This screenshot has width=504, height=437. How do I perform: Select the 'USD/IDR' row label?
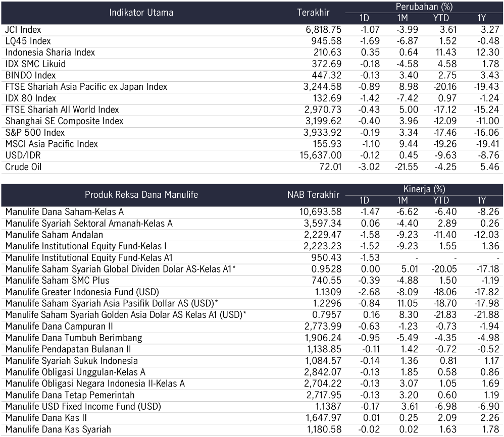(23, 156)
